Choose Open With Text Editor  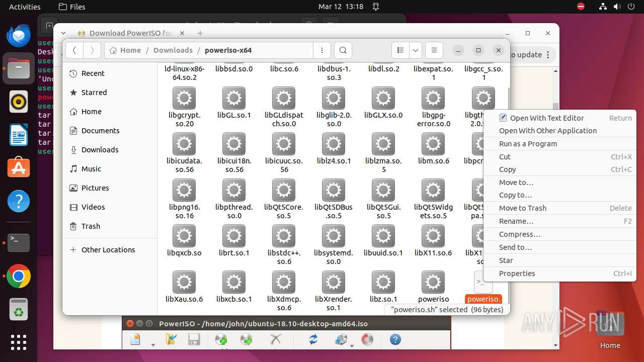click(559, 118)
